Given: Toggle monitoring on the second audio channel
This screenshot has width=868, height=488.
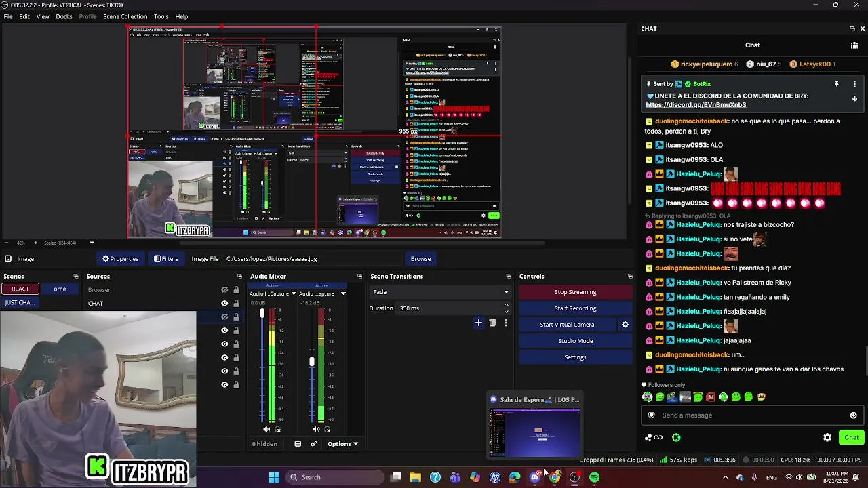Looking at the screenshot, I should [328, 429].
